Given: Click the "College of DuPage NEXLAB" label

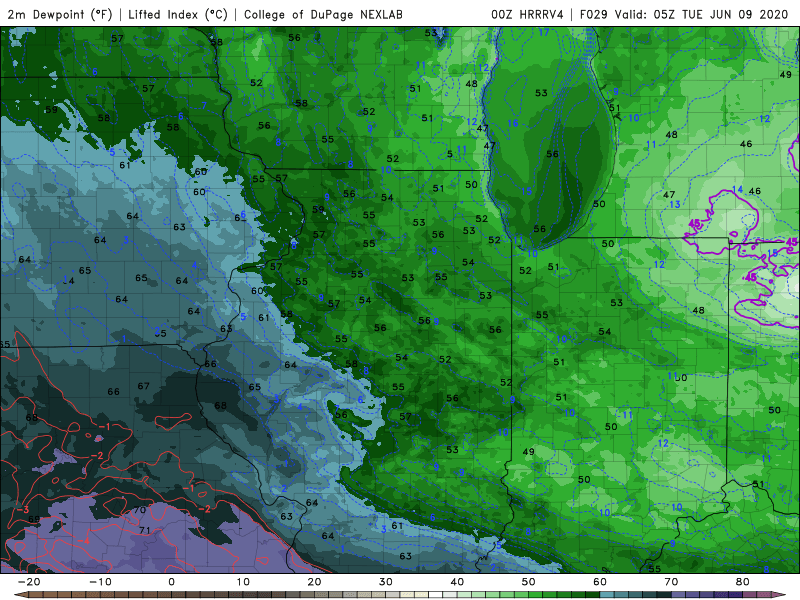Looking at the screenshot, I should (323, 15).
